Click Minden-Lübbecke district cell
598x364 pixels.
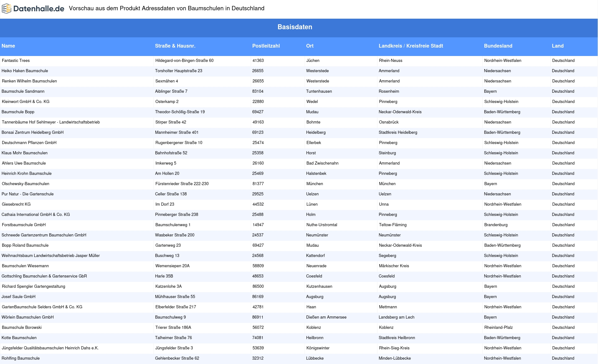pos(395,358)
